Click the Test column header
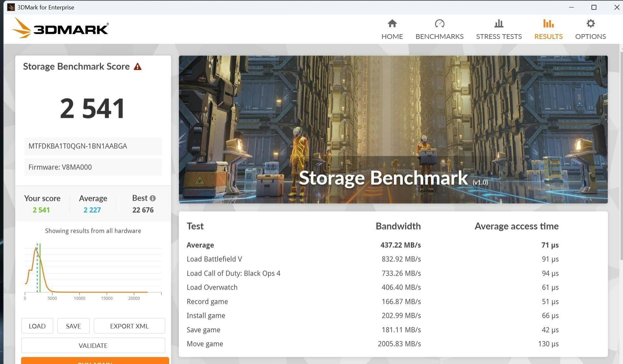623x364 pixels. (195, 226)
